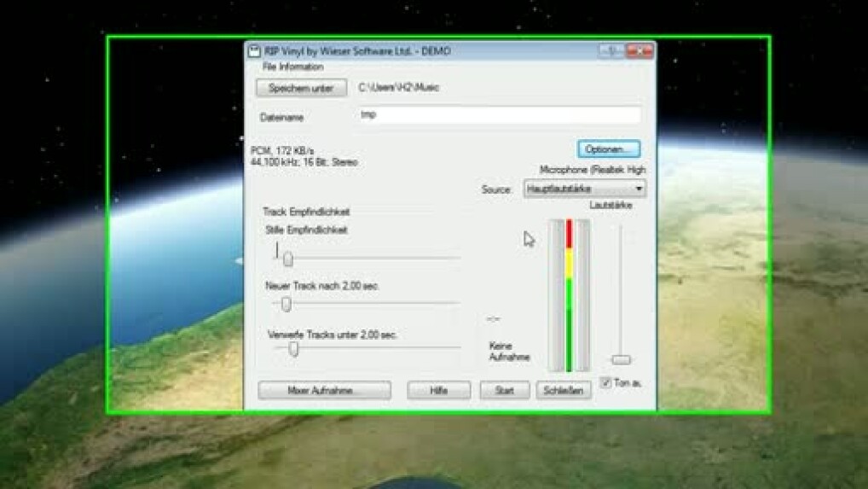
Task: Click the 'Speichern unter' button
Action: pos(301,88)
